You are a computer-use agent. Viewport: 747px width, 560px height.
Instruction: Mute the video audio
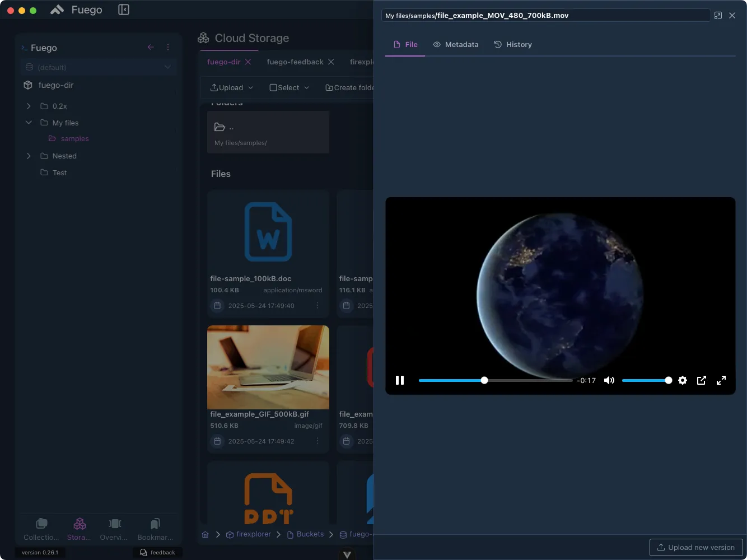click(x=609, y=380)
